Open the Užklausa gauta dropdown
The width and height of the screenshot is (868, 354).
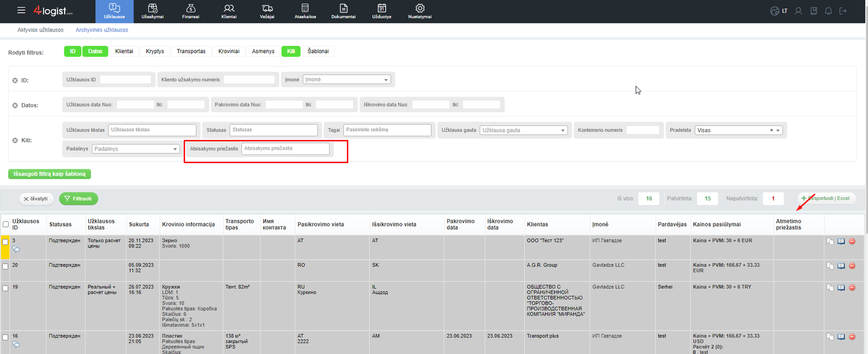(x=524, y=130)
